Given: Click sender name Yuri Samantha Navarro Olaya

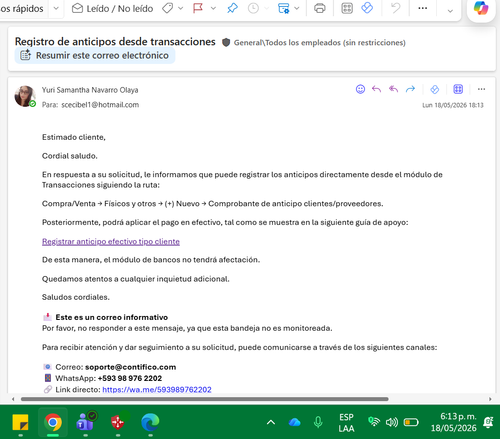Looking at the screenshot, I should click(x=90, y=90).
